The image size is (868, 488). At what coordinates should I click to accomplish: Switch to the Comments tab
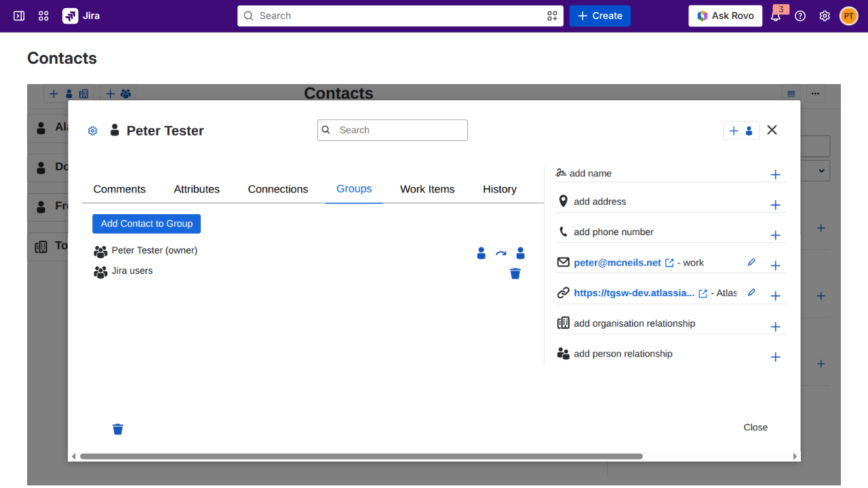click(119, 189)
